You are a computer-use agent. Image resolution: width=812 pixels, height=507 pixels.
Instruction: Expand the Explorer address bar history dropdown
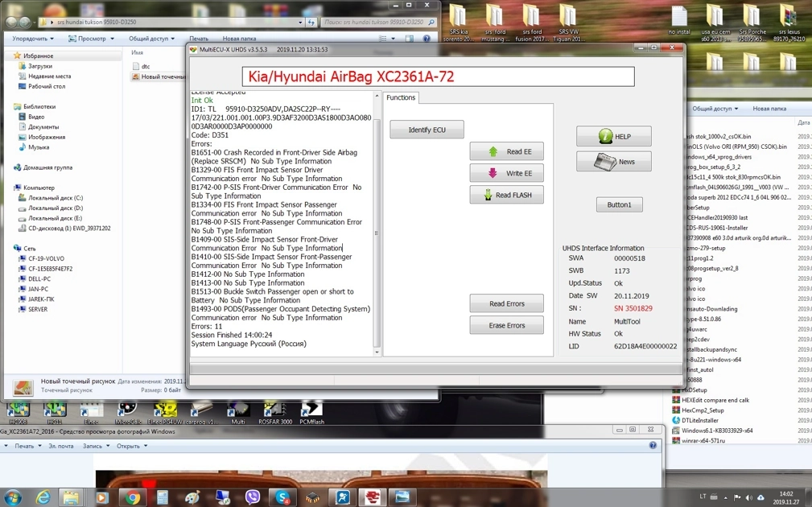point(300,23)
